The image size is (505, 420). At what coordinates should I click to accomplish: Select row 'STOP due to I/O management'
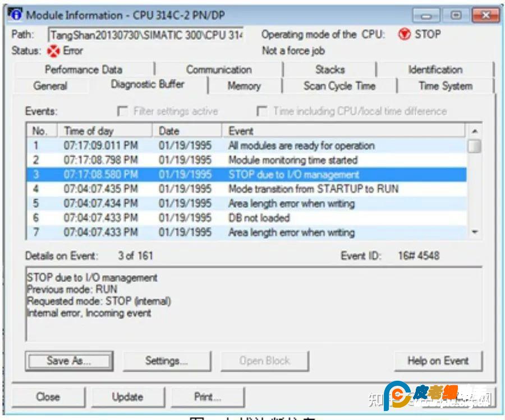click(247, 175)
